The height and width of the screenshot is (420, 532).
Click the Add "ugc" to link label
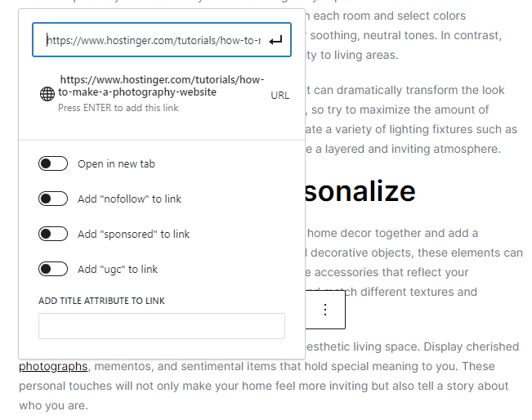118,270
